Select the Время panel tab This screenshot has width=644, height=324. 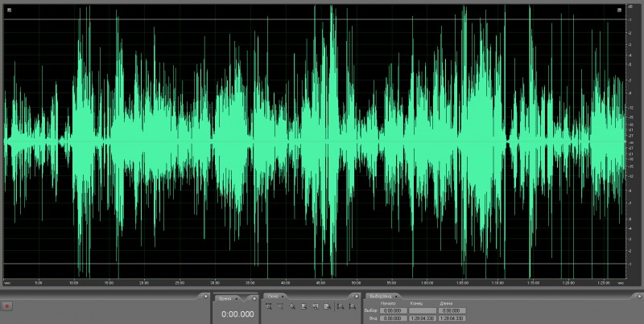pyautogui.click(x=225, y=298)
